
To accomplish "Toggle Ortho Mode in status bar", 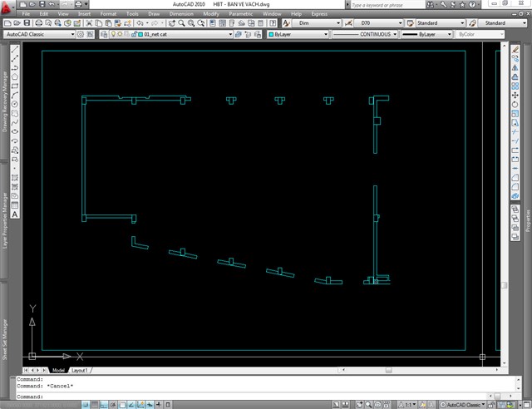I will [104, 405].
